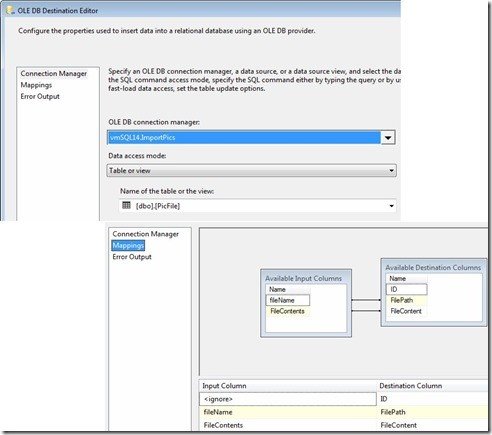Open the OLE DB connection manager dropdown arrow
This screenshot has width=492, height=435.
[388, 137]
